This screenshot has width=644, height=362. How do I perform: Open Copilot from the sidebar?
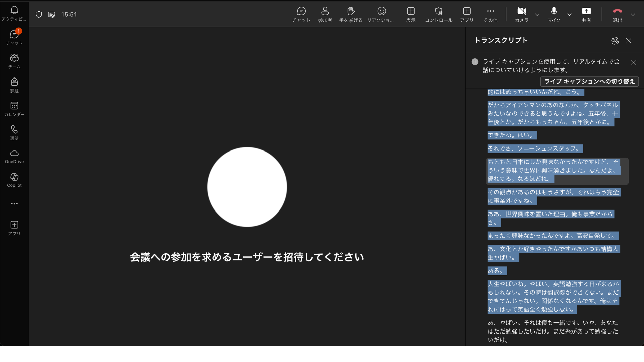[x=14, y=180]
